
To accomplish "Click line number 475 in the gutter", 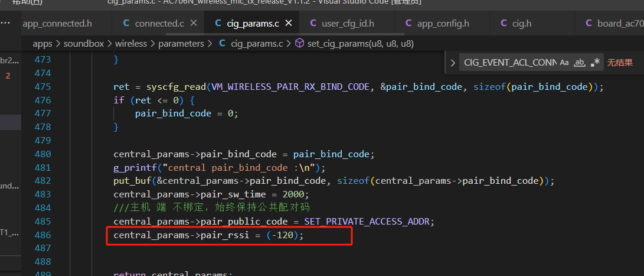I will pyautogui.click(x=43, y=87).
